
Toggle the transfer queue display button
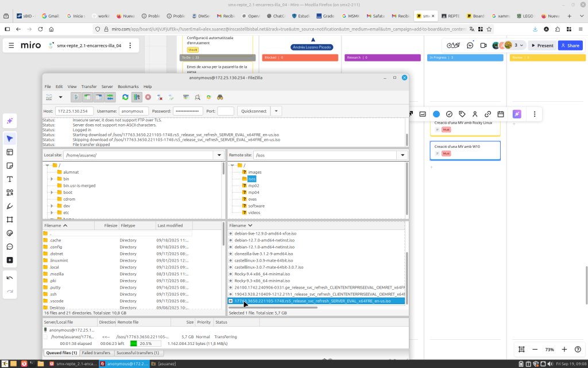(110, 97)
